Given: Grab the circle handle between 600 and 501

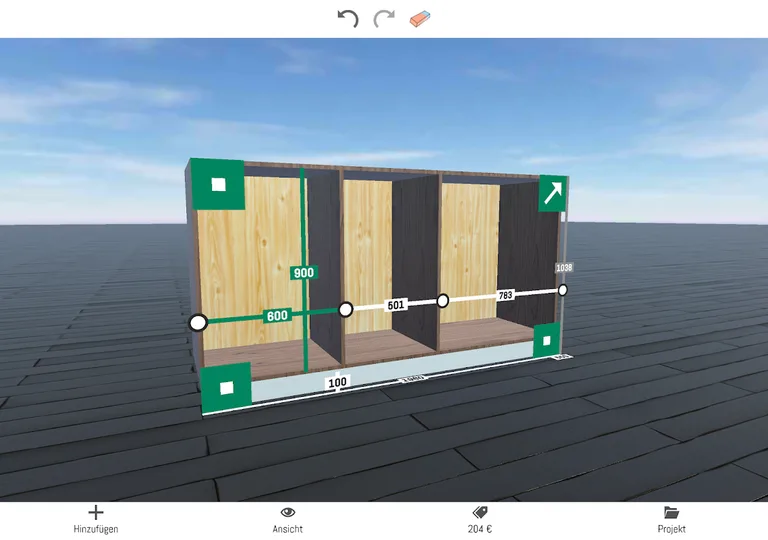Looking at the screenshot, I should pos(346,310).
